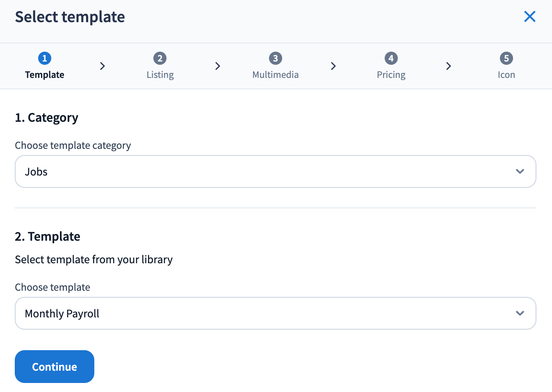Viewport: 552px width, 392px height.
Task: Click the step 2 number circle
Action: (160, 58)
